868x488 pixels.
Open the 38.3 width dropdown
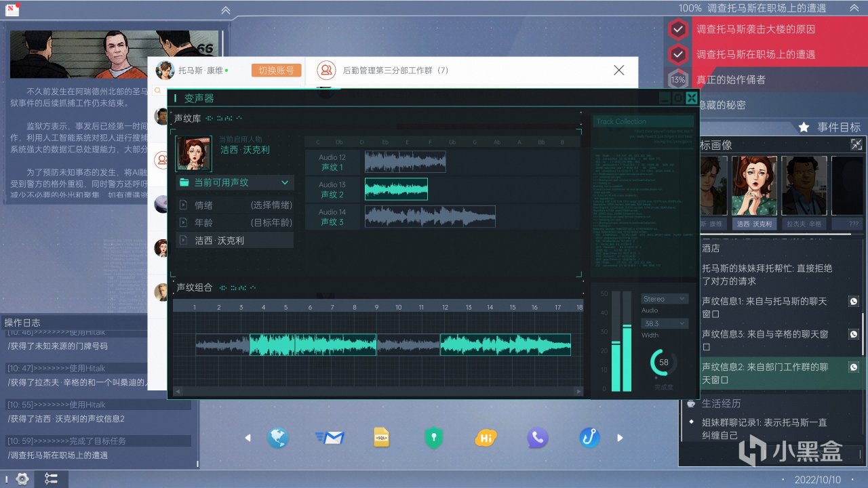(665, 323)
